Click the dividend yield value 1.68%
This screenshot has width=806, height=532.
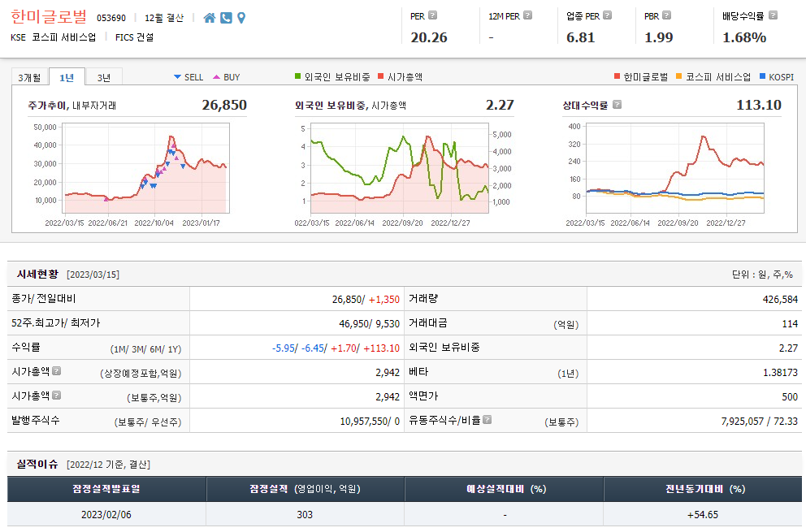744,37
